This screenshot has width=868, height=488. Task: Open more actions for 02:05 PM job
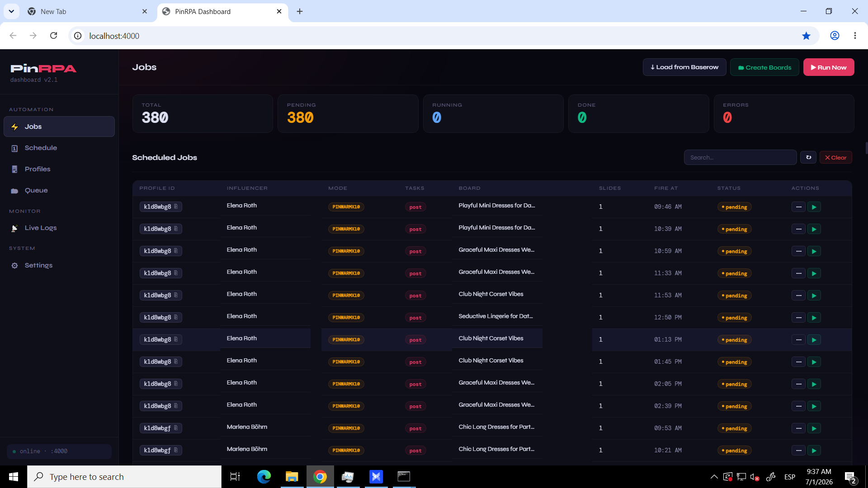tap(798, 384)
